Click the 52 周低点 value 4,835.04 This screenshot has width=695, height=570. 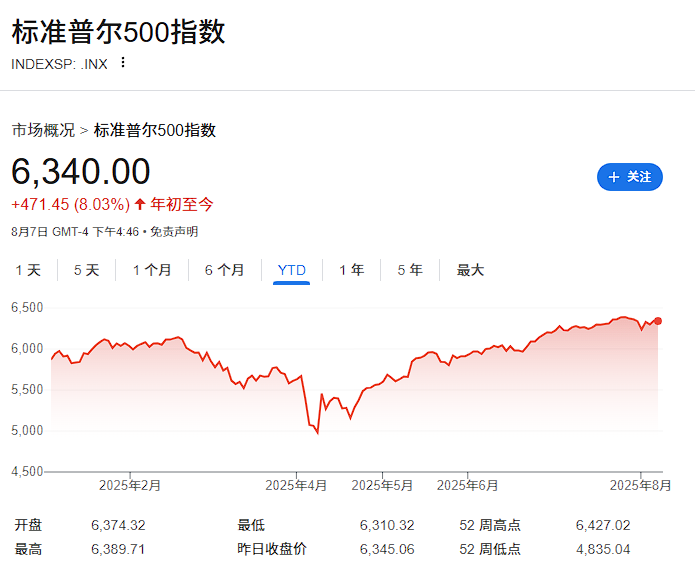pos(603,549)
